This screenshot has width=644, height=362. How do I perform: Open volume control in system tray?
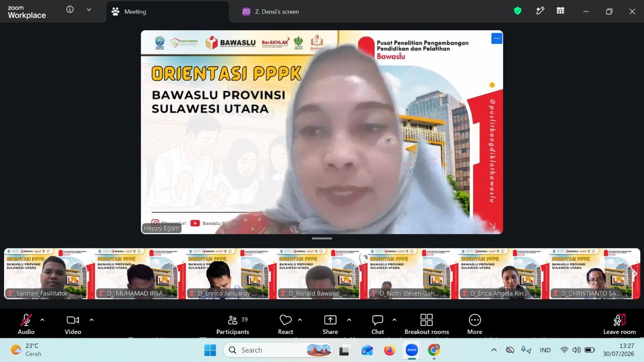(x=577, y=350)
